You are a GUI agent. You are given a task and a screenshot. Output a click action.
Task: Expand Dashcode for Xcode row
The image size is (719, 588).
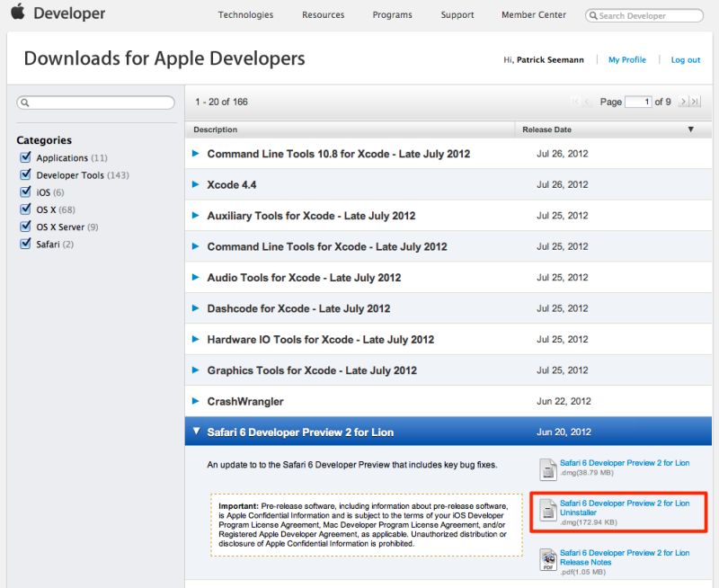(196, 308)
